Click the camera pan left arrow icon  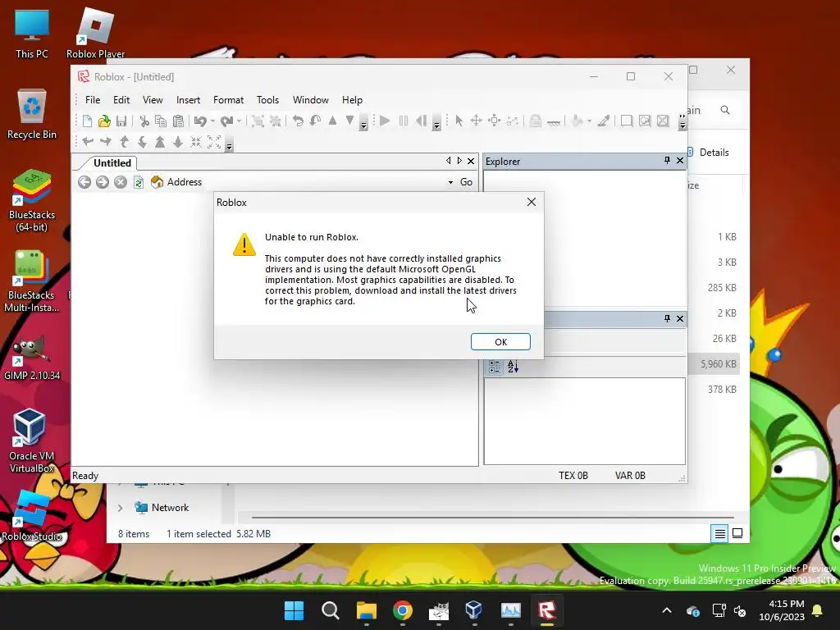click(88, 141)
